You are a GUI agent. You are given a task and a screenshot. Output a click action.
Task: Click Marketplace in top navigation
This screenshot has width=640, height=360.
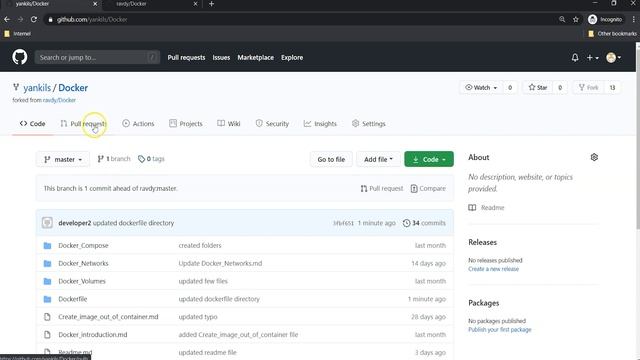click(256, 58)
